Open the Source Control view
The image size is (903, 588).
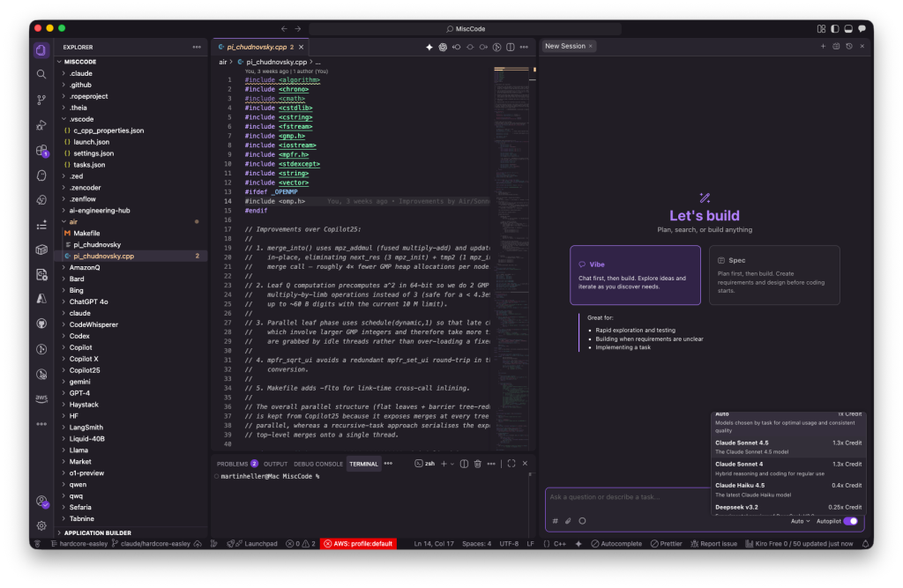tap(41, 100)
